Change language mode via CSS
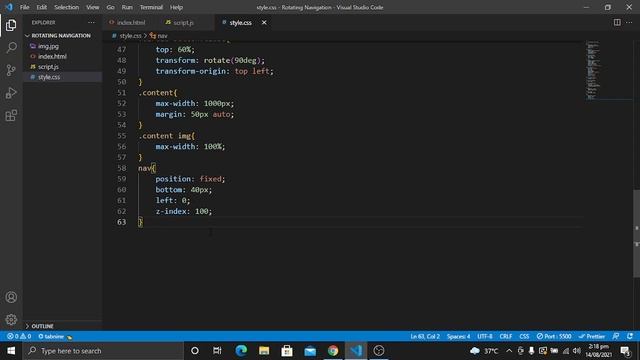This screenshot has width=640, height=360. 524,336
